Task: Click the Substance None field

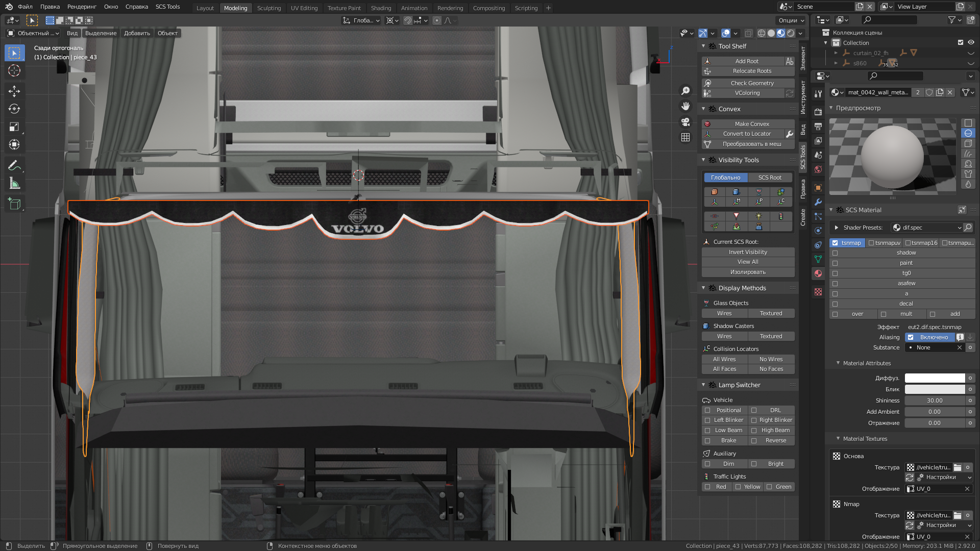Action: click(934, 347)
